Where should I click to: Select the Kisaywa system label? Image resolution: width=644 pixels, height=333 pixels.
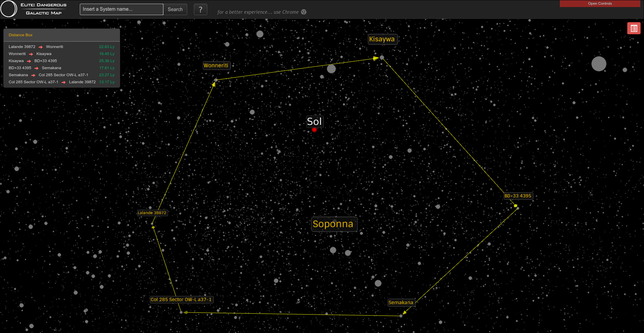coord(382,39)
